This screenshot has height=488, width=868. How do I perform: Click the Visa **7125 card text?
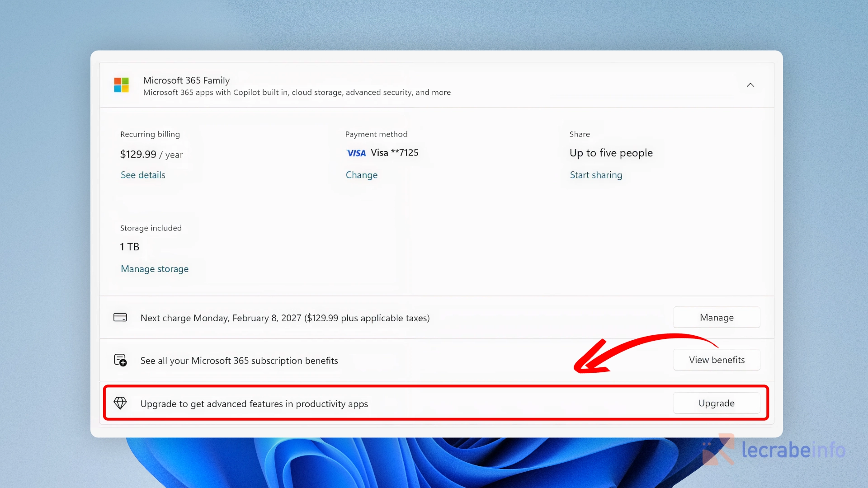pyautogui.click(x=394, y=153)
